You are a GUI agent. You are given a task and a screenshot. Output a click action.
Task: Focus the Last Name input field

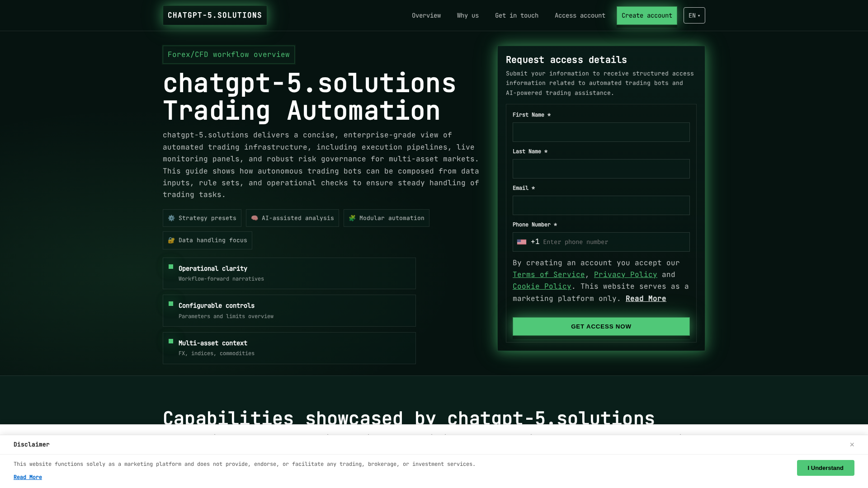point(601,169)
